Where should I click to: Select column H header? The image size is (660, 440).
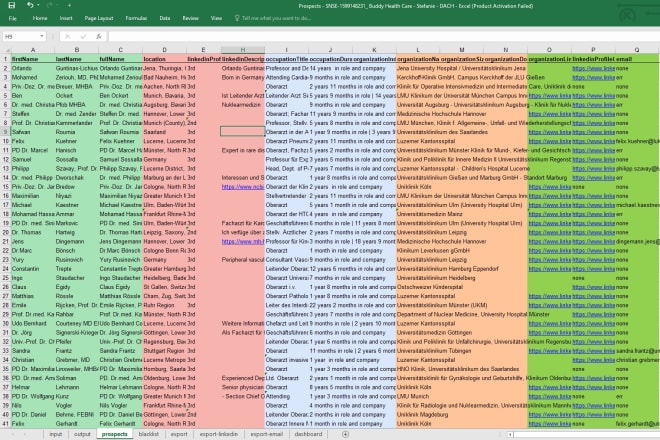click(243, 50)
